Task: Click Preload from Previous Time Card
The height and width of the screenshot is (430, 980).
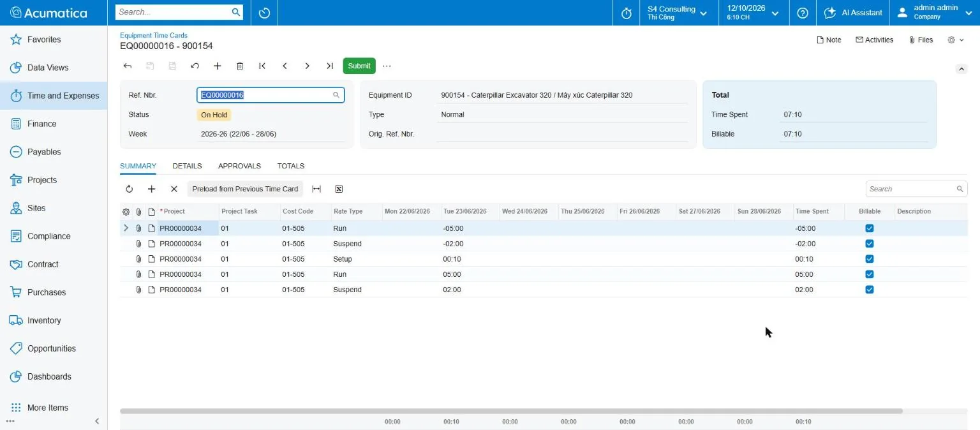Action: 245,189
